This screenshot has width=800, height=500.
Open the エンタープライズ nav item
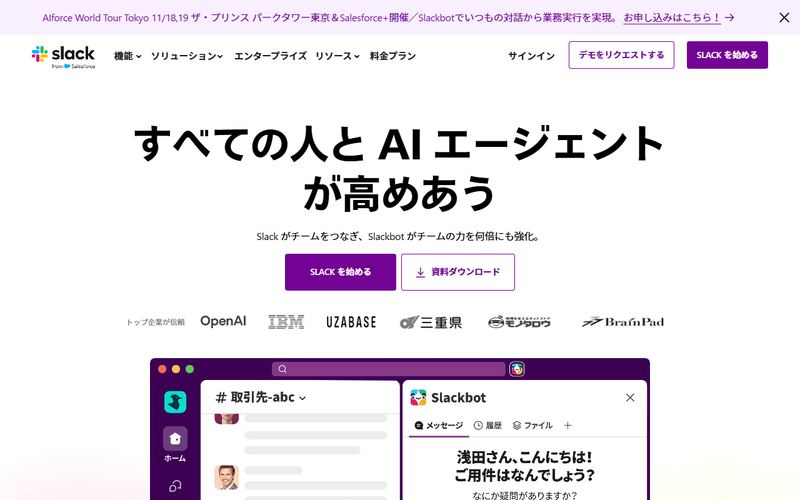pyautogui.click(x=270, y=56)
